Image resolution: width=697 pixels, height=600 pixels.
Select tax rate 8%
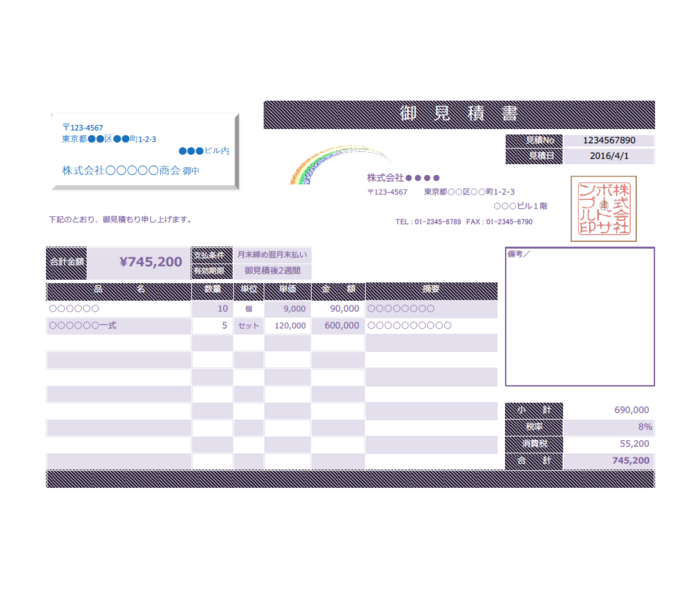tap(645, 427)
